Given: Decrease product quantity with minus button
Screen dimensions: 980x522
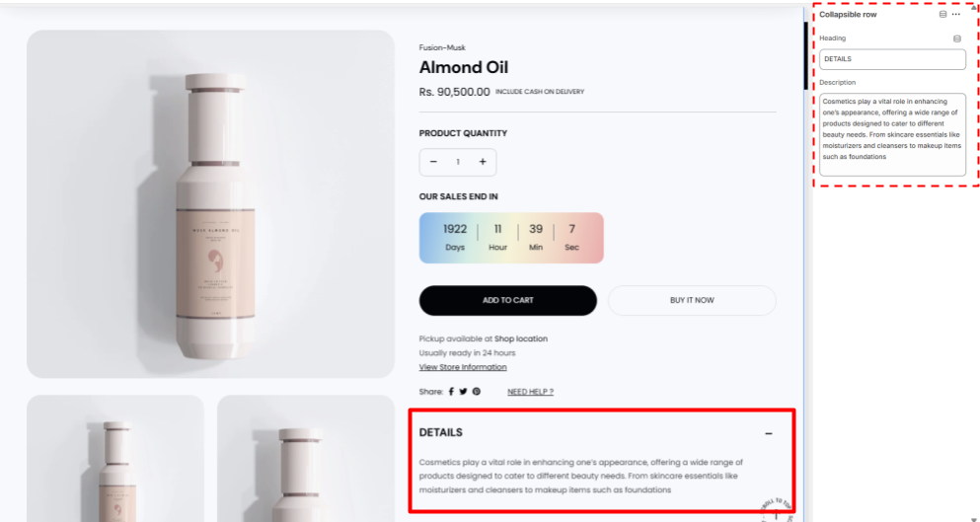Looking at the screenshot, I should pos(433,162).
